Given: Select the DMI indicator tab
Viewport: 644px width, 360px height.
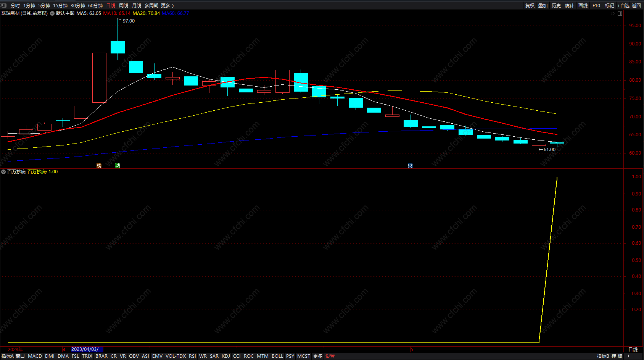Looking at the screenshot, I should pyautogui.click(x=50, y=356).
